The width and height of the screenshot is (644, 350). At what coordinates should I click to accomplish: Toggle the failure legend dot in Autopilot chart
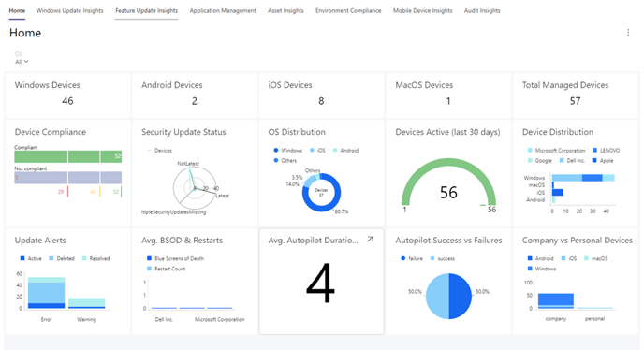point(402,258)
